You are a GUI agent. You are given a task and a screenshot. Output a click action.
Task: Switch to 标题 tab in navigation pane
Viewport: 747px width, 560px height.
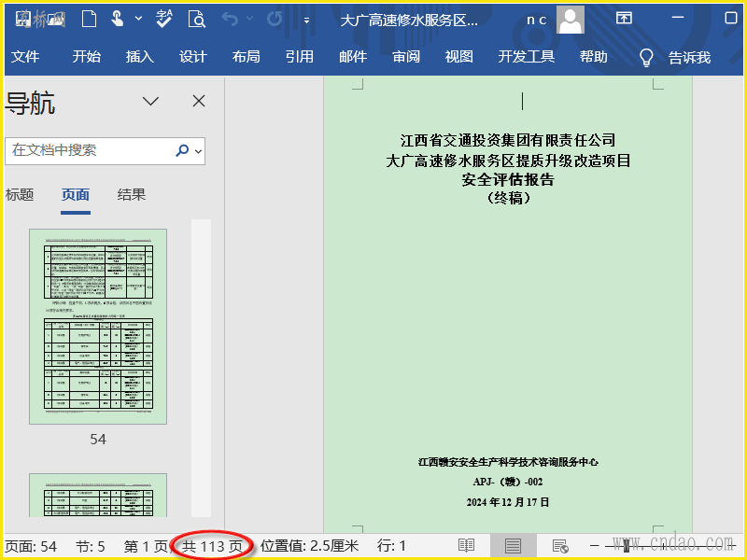point(20,194)
